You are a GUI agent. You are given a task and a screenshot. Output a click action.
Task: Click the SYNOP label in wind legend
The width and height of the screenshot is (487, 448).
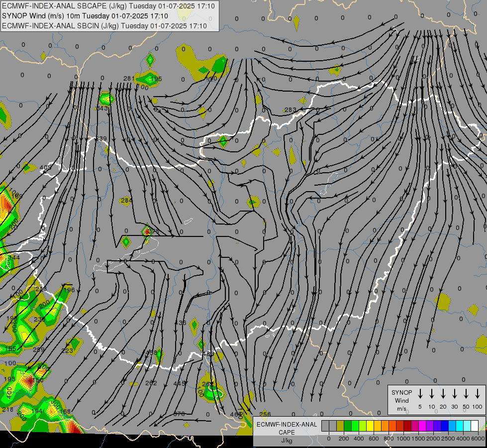tap(401, 392)
